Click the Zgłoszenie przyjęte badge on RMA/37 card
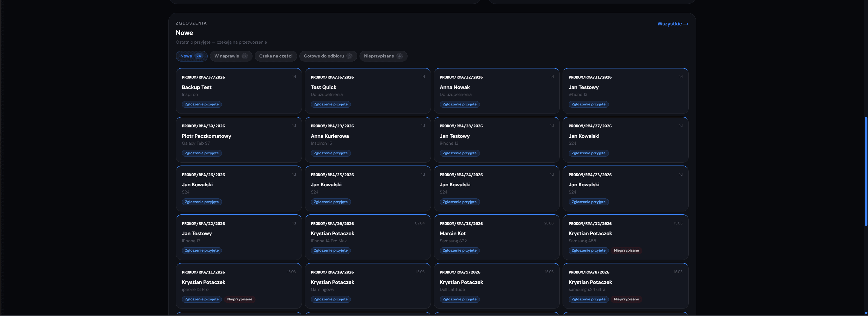This screenshot has height=316, width=868. pos(202,104)
